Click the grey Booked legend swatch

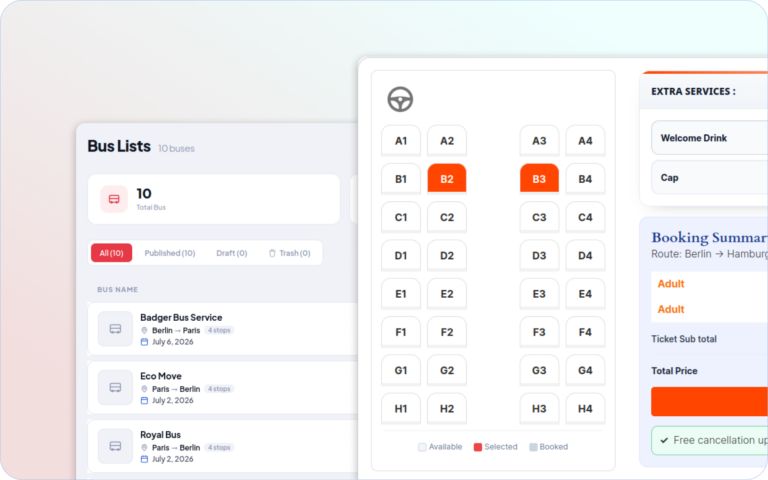pyautogui.click(x=533, y=447)
